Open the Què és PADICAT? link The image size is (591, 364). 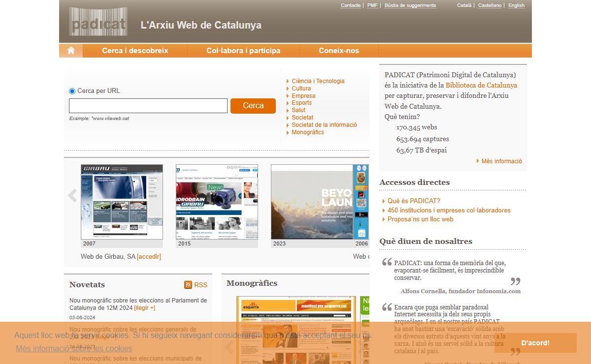pos(414,201)
